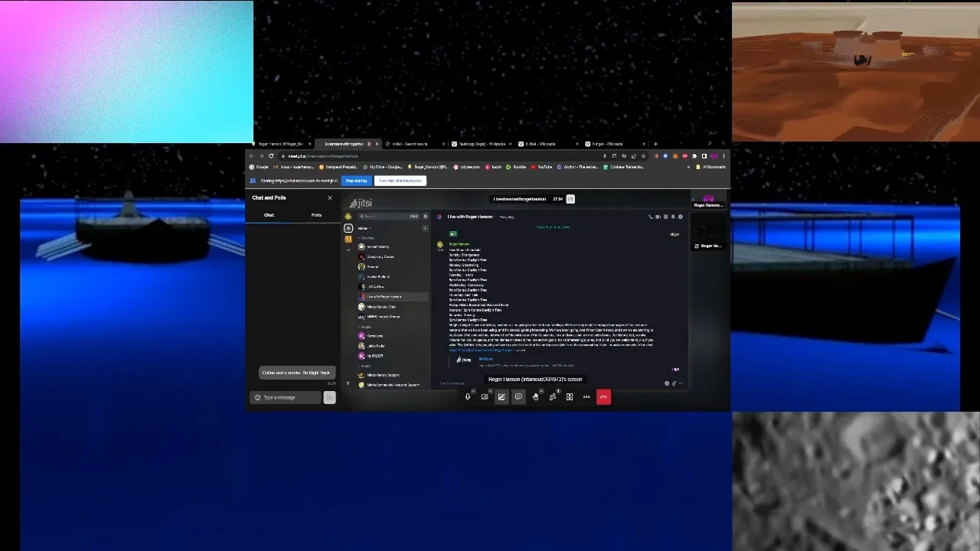Raise your hand in the meeting
980x551 pixels.
[x=535, y=397]
